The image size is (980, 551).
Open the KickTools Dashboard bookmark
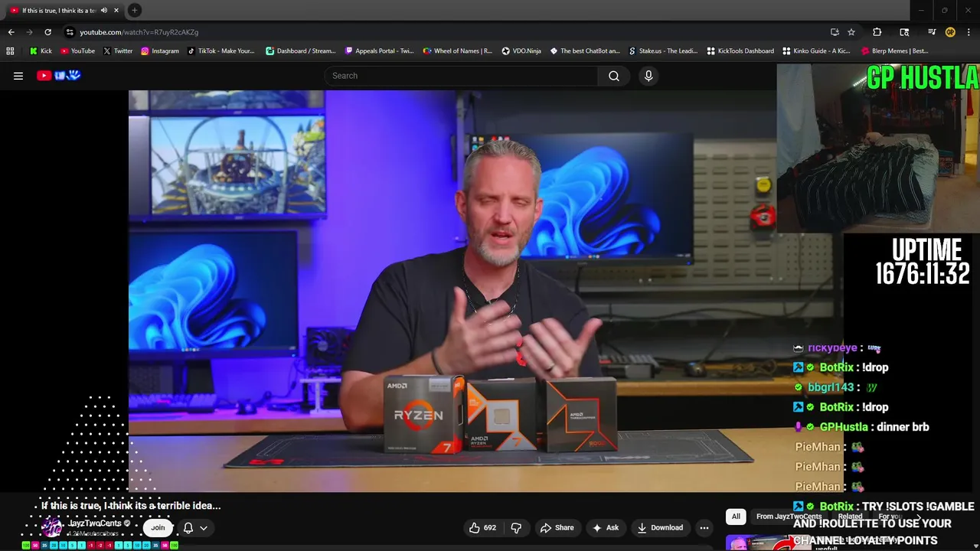point(740,51)
